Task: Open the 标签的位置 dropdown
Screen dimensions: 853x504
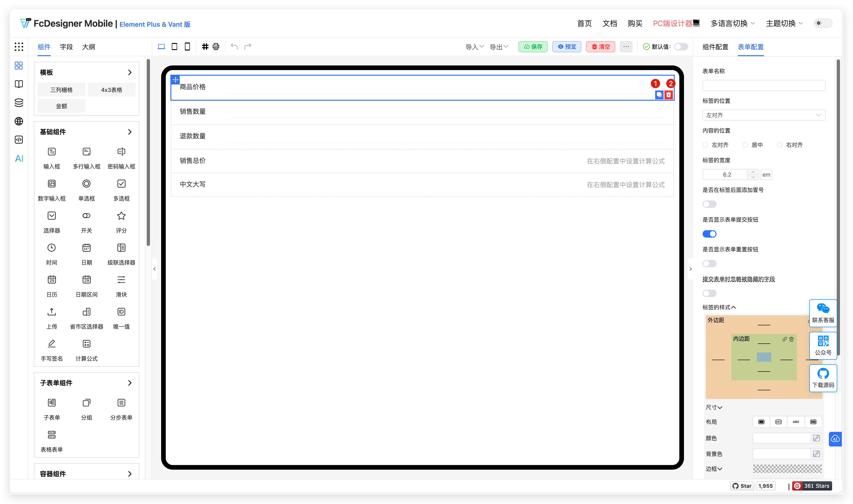Action: click(763, 115)
